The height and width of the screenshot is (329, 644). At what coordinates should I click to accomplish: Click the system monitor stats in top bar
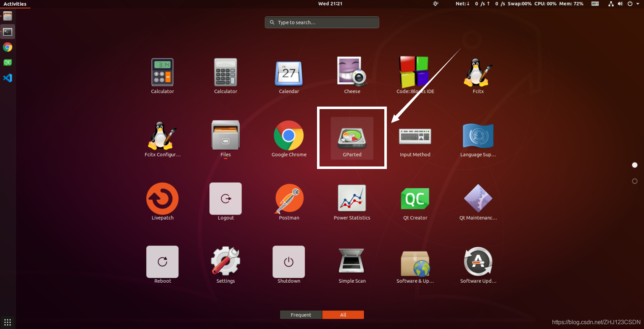click(519, 4)
